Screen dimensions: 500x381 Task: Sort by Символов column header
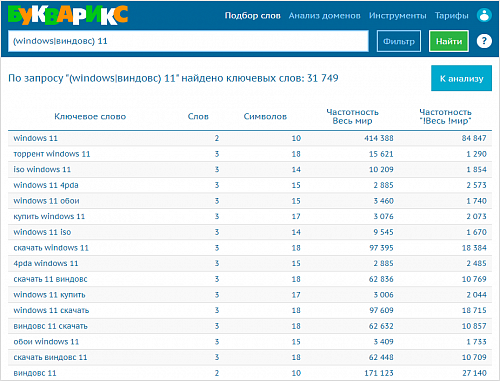[265, 116]
